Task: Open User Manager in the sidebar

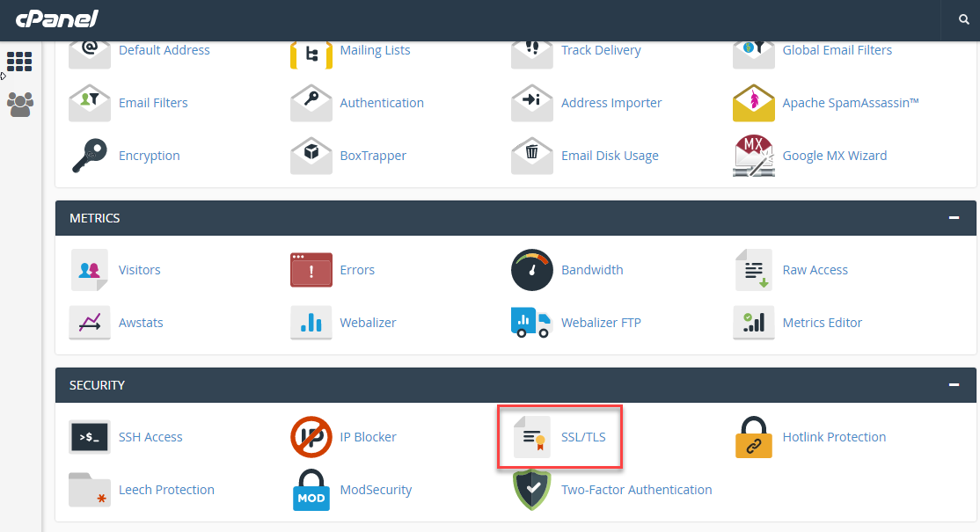Action: 19,105
